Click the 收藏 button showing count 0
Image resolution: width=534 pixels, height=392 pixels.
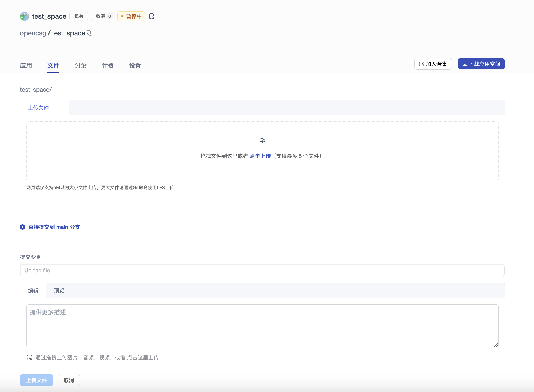[103, 16]
